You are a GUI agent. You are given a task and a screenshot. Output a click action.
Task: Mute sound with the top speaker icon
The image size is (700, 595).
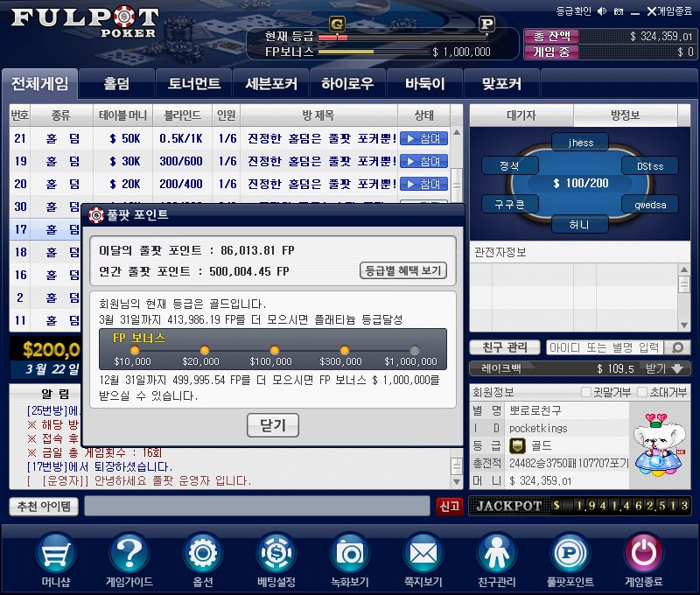click(602, 11)
